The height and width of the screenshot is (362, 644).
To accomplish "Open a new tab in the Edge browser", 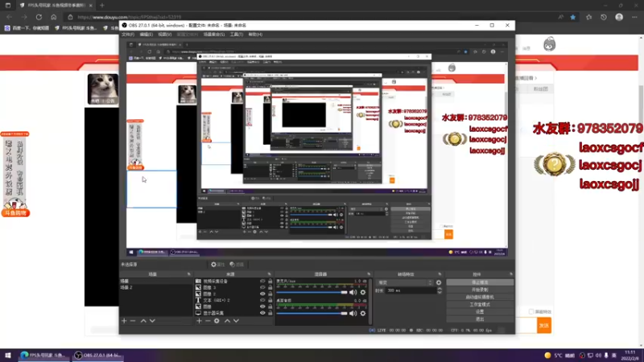I will pyautogui.click(x=102, y=6).
